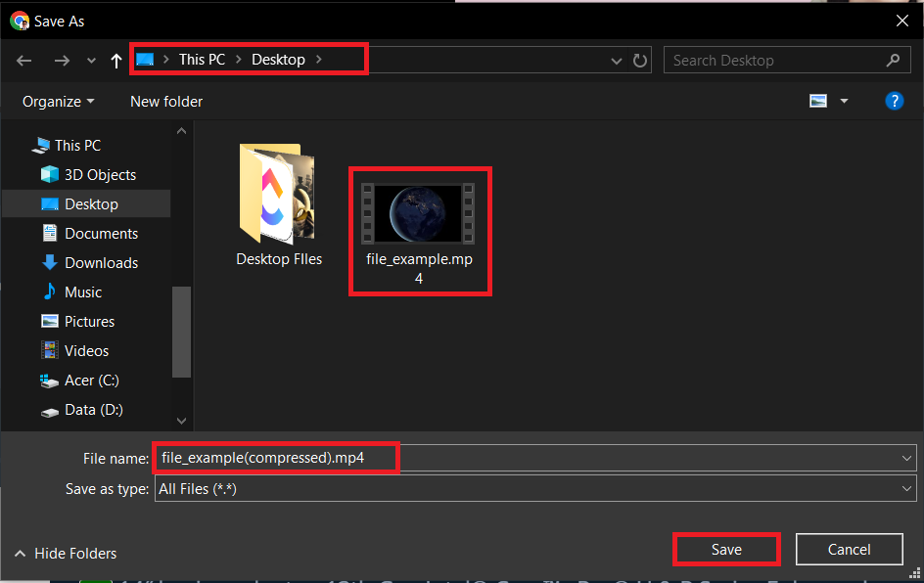
Task: Click the change your view icon
Action: [x=816, y=100]
